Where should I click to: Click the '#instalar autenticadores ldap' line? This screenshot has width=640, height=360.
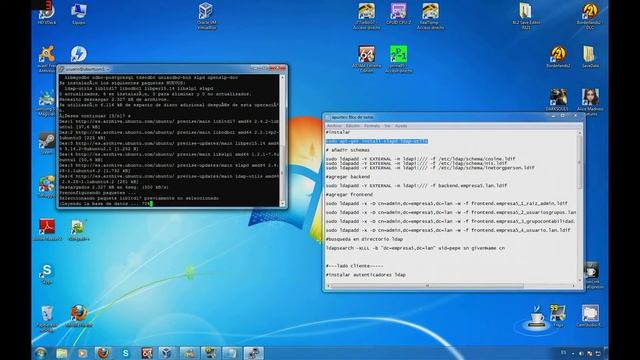(366, 275)
